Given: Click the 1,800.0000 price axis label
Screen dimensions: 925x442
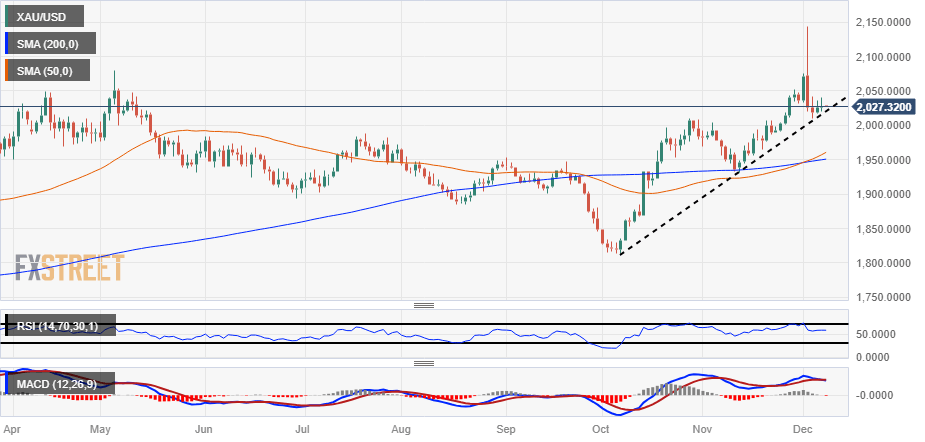Looking at the screenshot, I should [881, 263].
